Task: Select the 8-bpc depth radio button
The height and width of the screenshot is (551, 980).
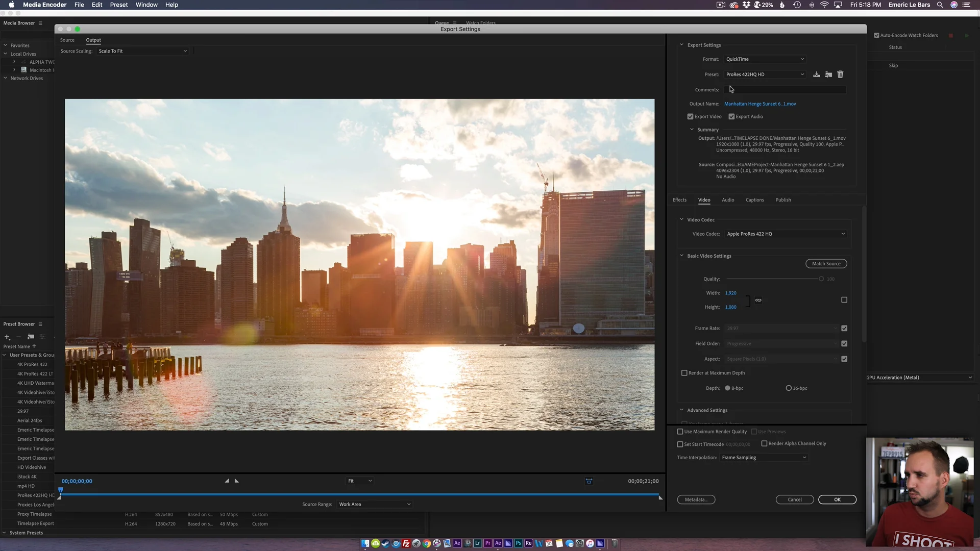Action: [727, 388]
